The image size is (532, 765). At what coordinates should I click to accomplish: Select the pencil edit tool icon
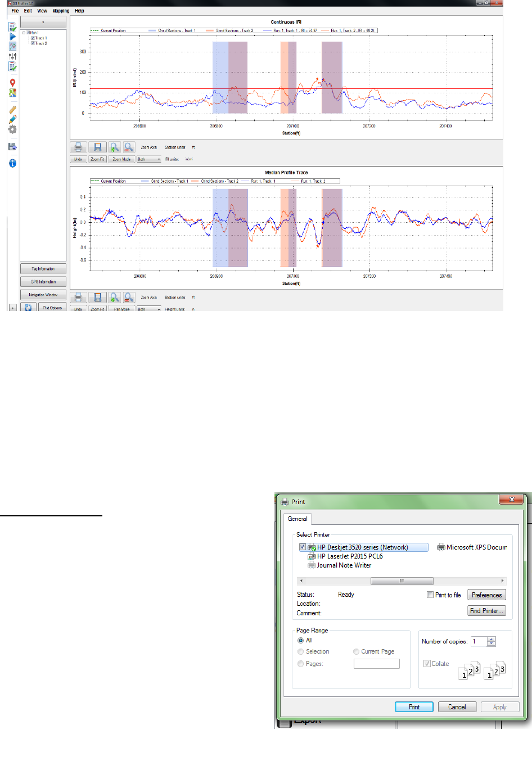[x=12, y=119]
